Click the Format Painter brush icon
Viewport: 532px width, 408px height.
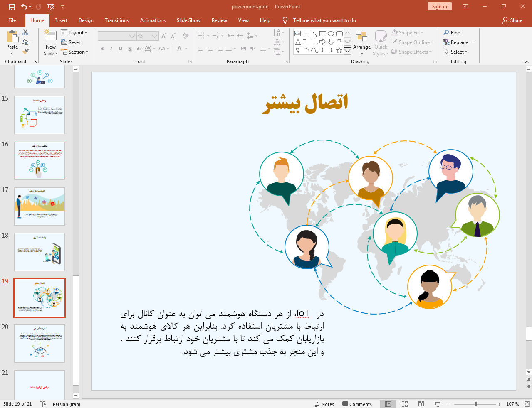point(25,52)
